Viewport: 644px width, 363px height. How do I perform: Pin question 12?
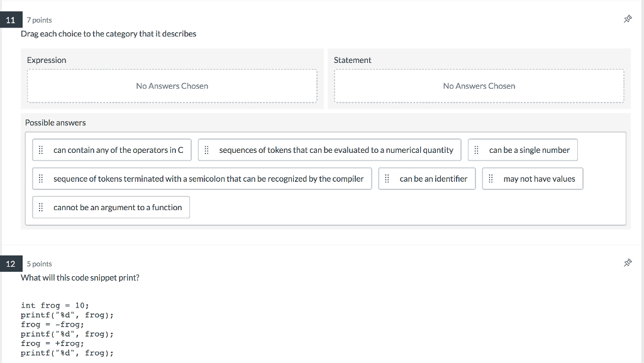(627, 264)
